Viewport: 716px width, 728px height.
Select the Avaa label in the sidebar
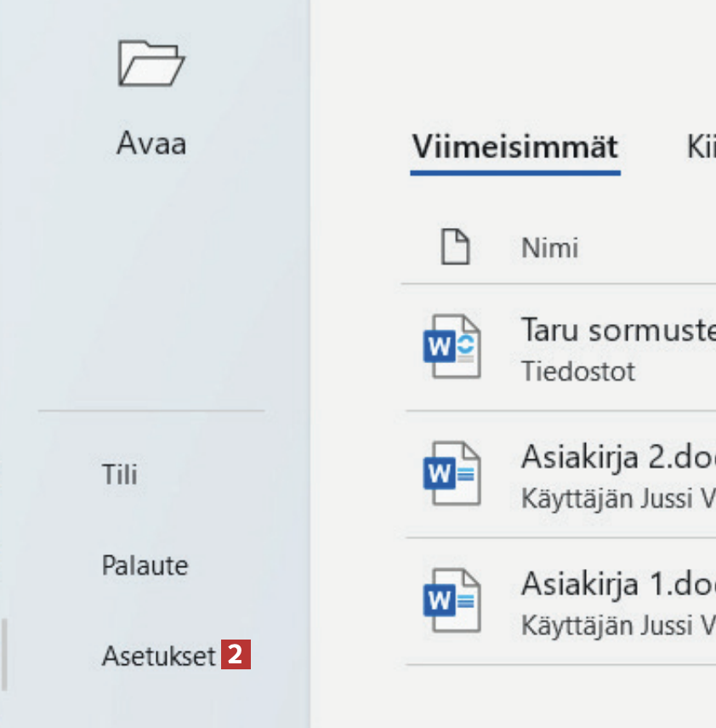pyautogui.click(x=151, y=143)
